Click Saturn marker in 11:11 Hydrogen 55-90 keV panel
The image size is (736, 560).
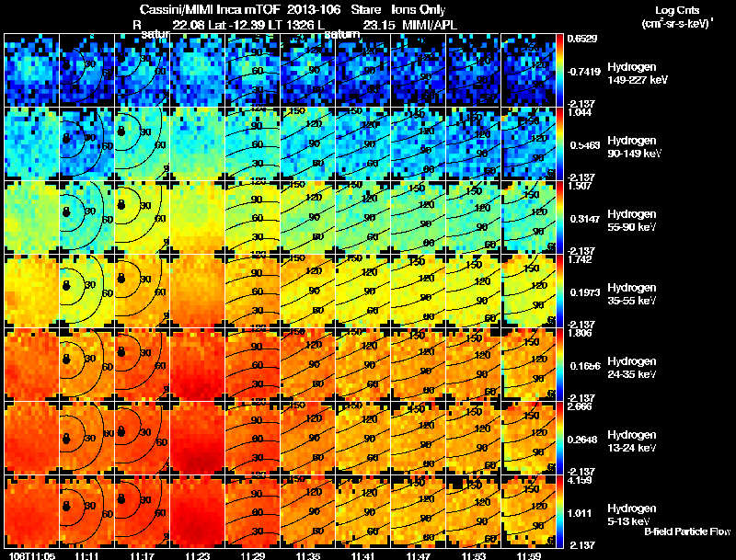click(x=66, y=211)
